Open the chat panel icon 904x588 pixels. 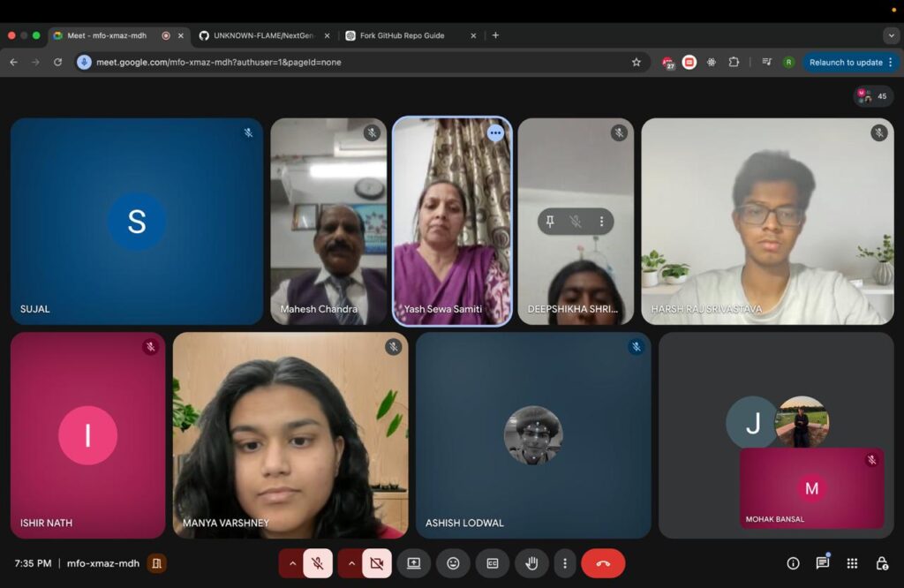pos(823,563)
